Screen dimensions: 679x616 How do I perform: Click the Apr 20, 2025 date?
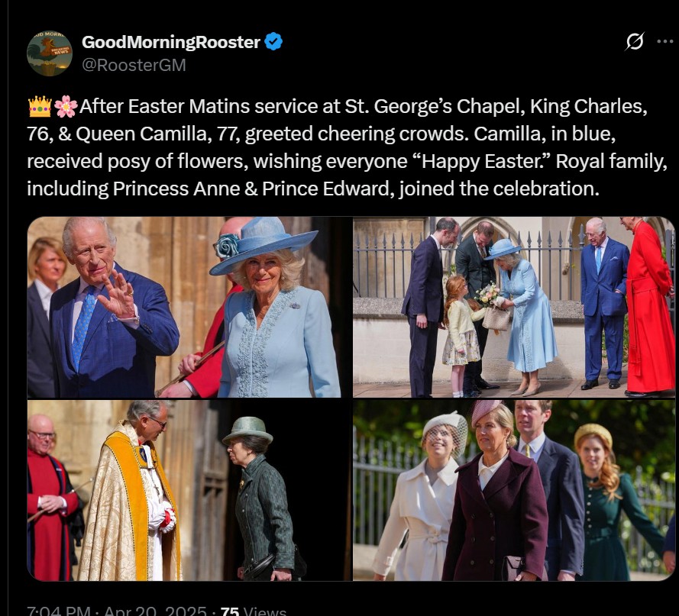point(154,611)
